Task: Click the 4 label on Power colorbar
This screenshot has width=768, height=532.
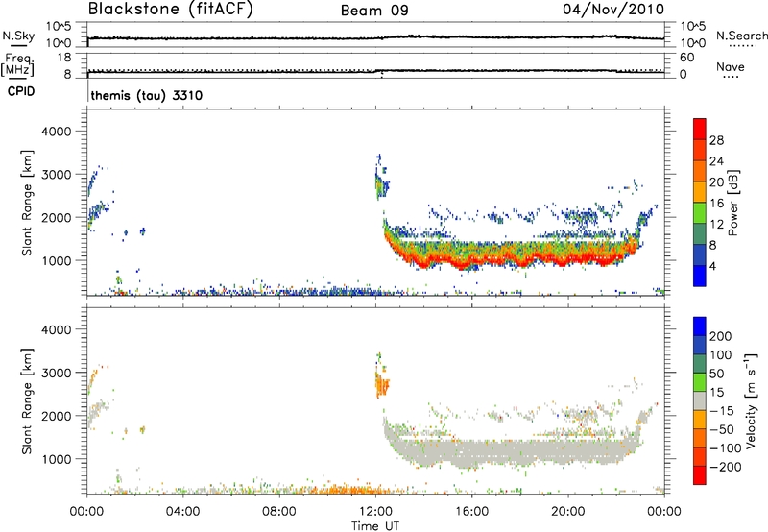Action: coord(713,266)
